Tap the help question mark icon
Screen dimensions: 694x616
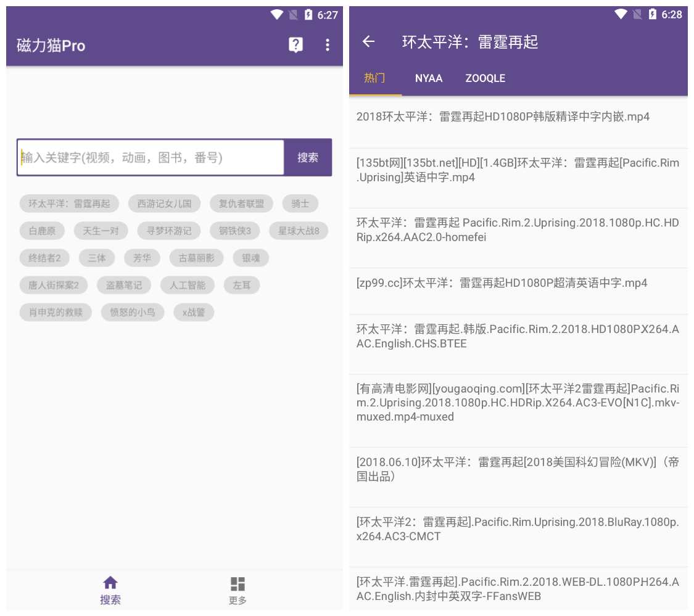(x=296, y=45)
